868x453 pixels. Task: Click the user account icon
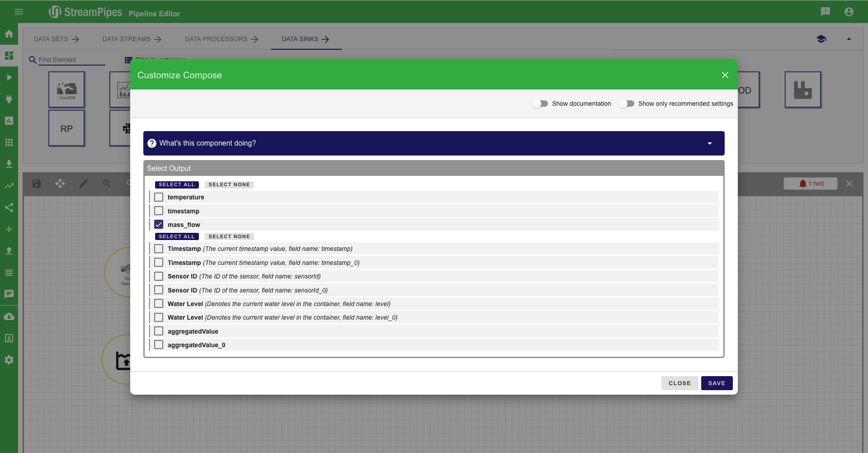849,12
